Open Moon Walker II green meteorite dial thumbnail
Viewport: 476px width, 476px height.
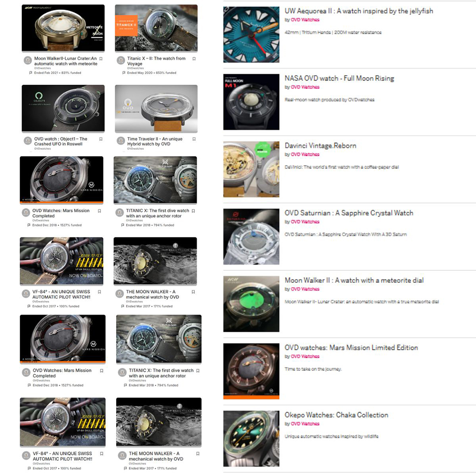tap(251, 304)
